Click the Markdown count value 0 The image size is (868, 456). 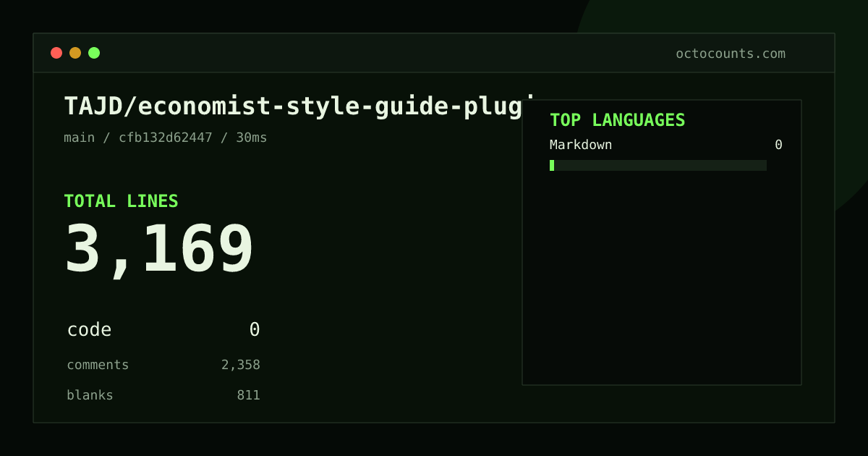[778, 145]
